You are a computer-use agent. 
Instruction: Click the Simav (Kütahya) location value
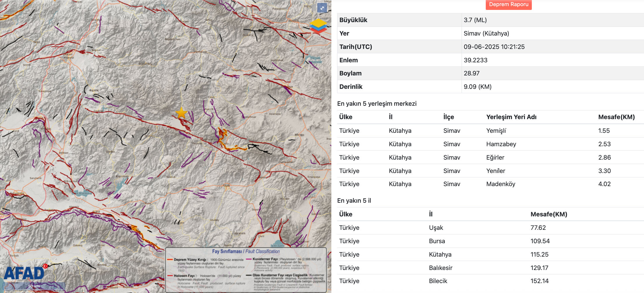tap(486, 33)
